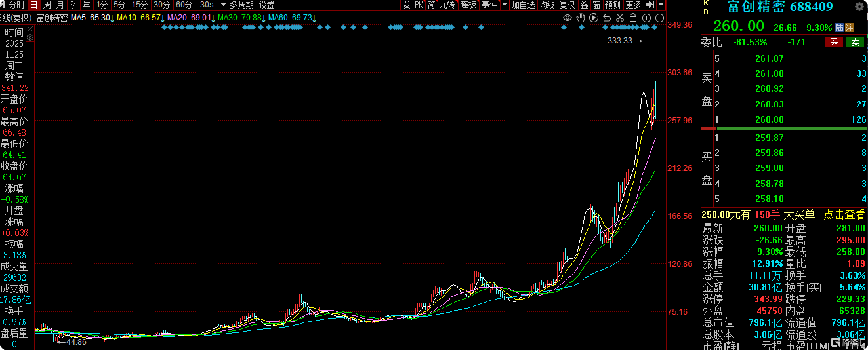Select the 周 weekly period tab

click(x=47, y=5)
